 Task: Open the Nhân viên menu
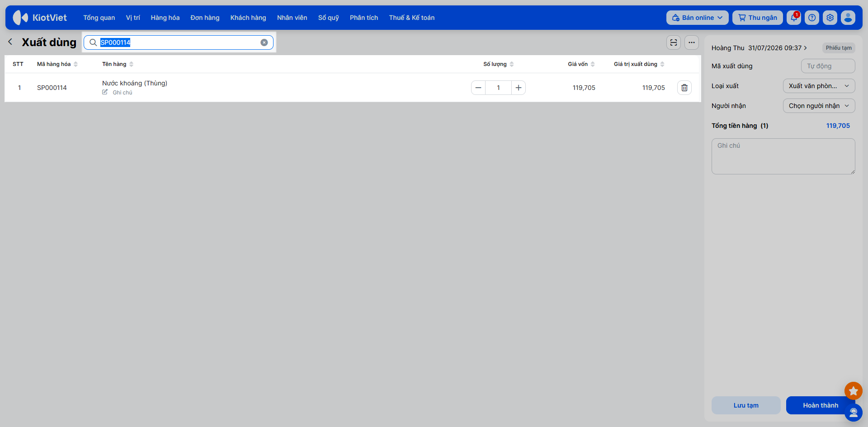point(292,18)
